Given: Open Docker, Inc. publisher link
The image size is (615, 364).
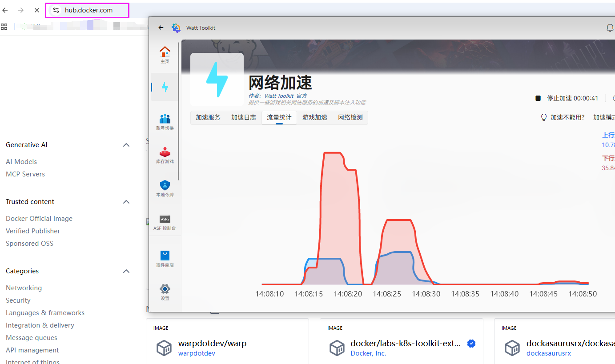Looking at the screenshot, I should [368, 353].
